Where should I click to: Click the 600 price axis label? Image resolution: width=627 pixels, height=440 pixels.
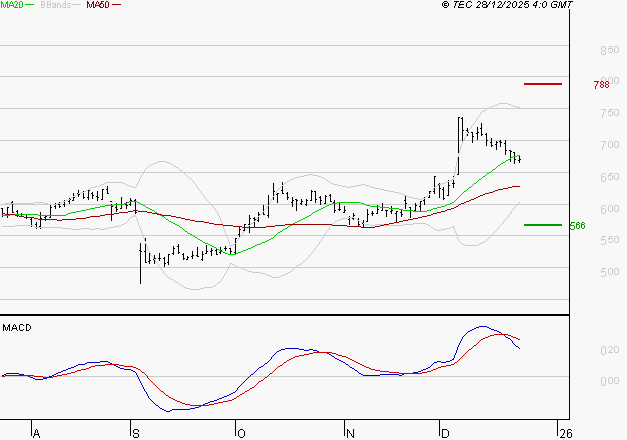point(610,209)
